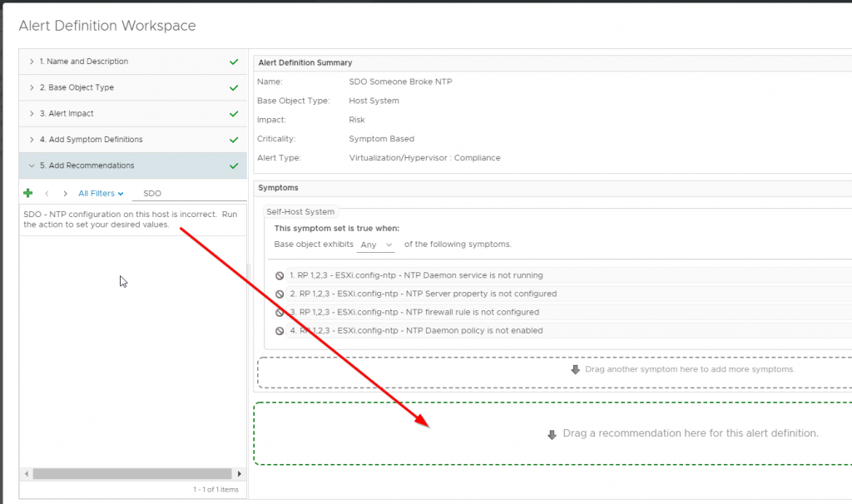Click the down arrow icon in recommendation drop zone

click(551, 434)
